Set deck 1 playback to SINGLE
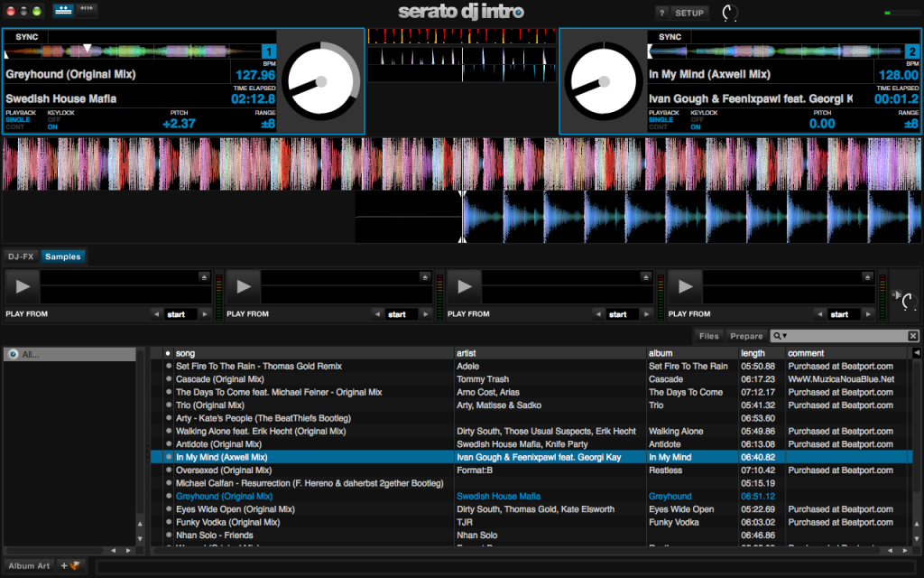This screenshot has width=924, height=578. point(18,120)
